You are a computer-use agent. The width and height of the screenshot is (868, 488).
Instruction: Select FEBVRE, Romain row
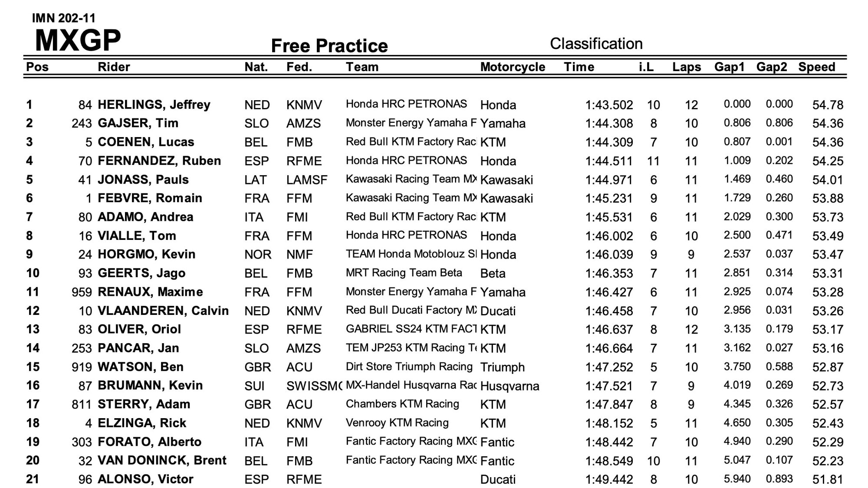[434, 198]
